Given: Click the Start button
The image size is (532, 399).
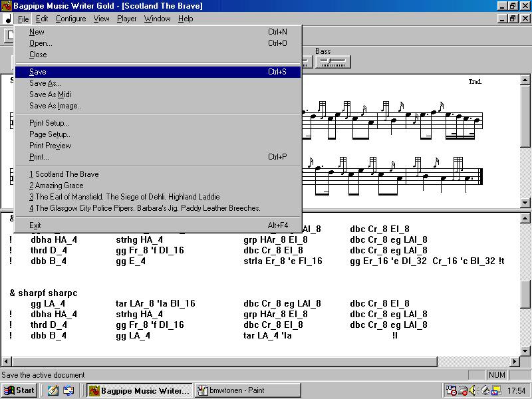Looking at the screenshot, I should [x=19, y=390].
